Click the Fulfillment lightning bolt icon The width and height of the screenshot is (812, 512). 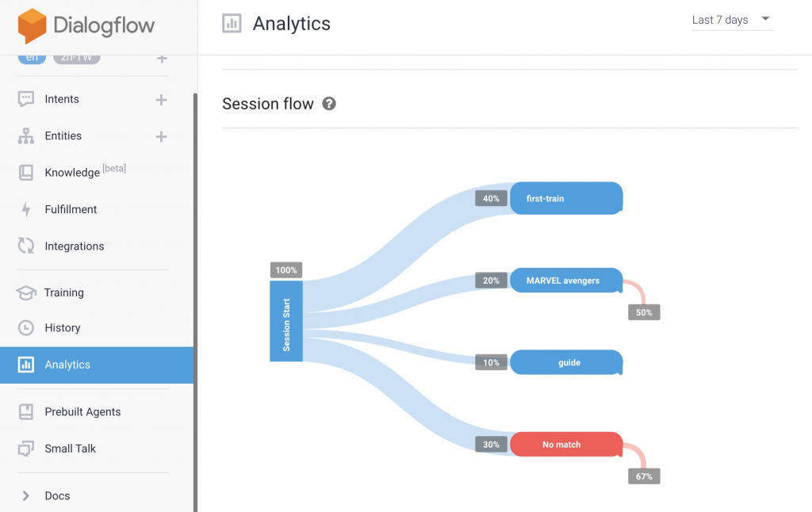click(26, 209)
